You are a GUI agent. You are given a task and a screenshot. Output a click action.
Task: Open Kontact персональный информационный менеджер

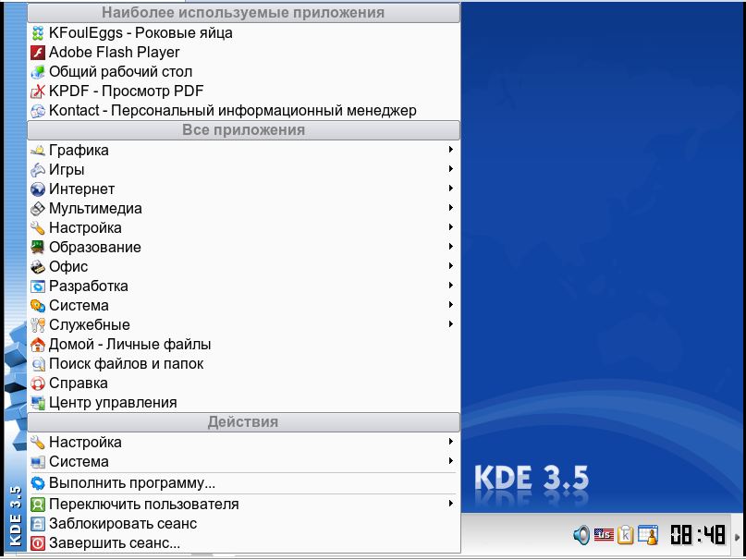point(244,111)
